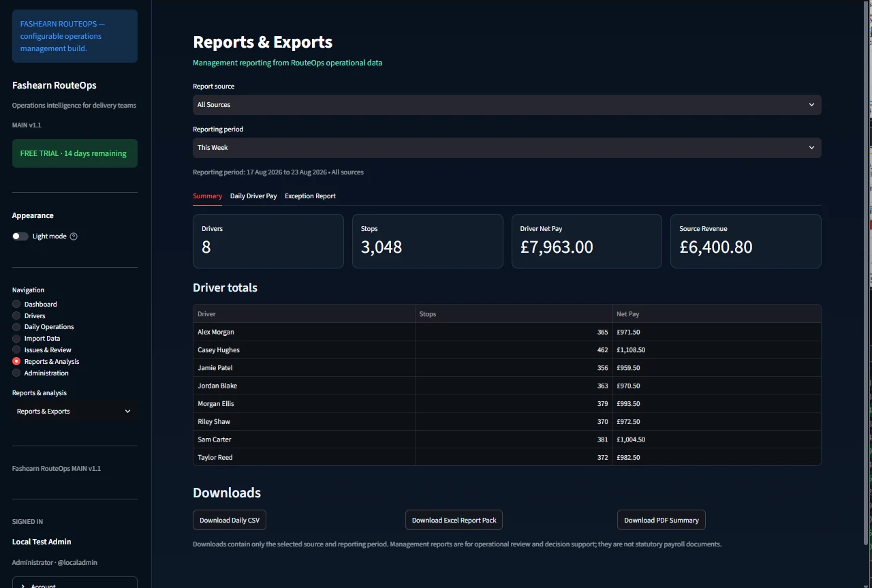Select Reports & Analysis radio option
This screenshot has height=588, width=872.
(x=46, y=361)
